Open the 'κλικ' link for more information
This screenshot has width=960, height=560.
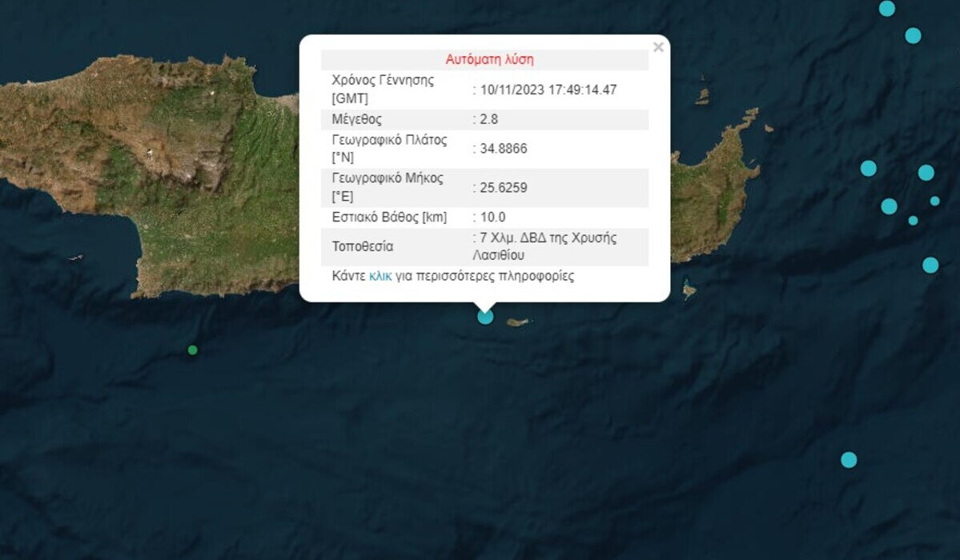click(380, 276)
